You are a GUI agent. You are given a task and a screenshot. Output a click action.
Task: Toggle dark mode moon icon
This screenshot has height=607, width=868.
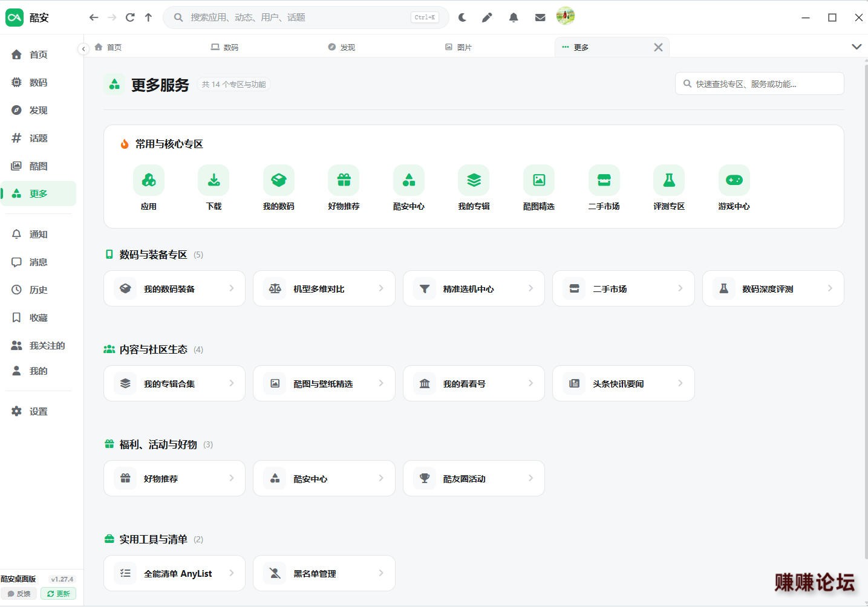[462, 18]
